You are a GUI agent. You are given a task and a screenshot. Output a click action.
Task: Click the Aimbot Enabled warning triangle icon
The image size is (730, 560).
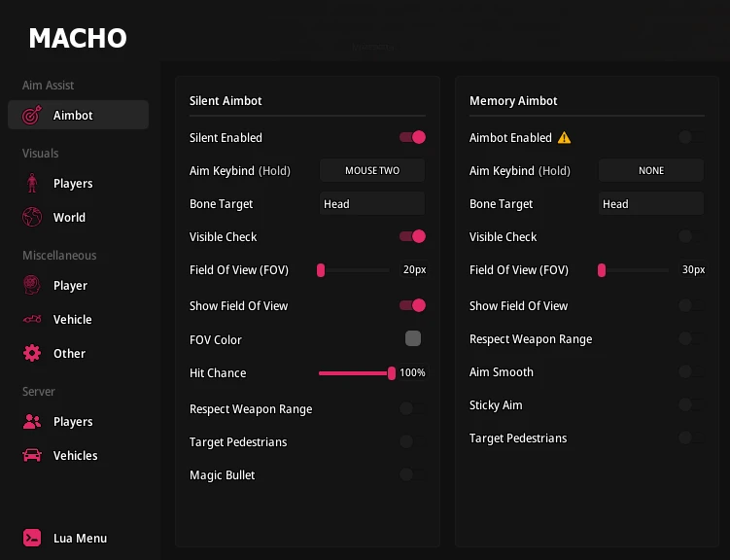click(564, 138)
